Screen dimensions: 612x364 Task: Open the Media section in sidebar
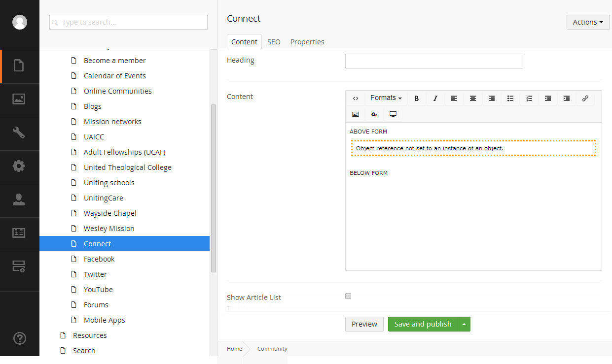pos(19,99)
